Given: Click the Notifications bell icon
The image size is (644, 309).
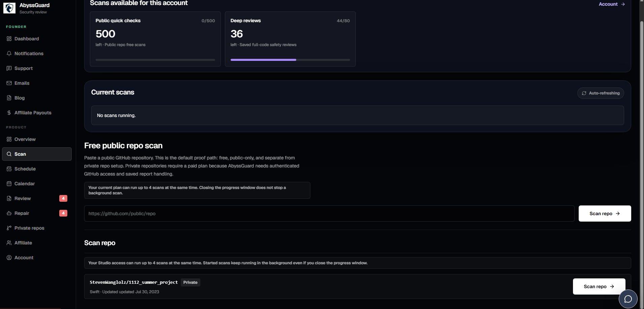Looking at the screenshot, I should pos(9,53).
